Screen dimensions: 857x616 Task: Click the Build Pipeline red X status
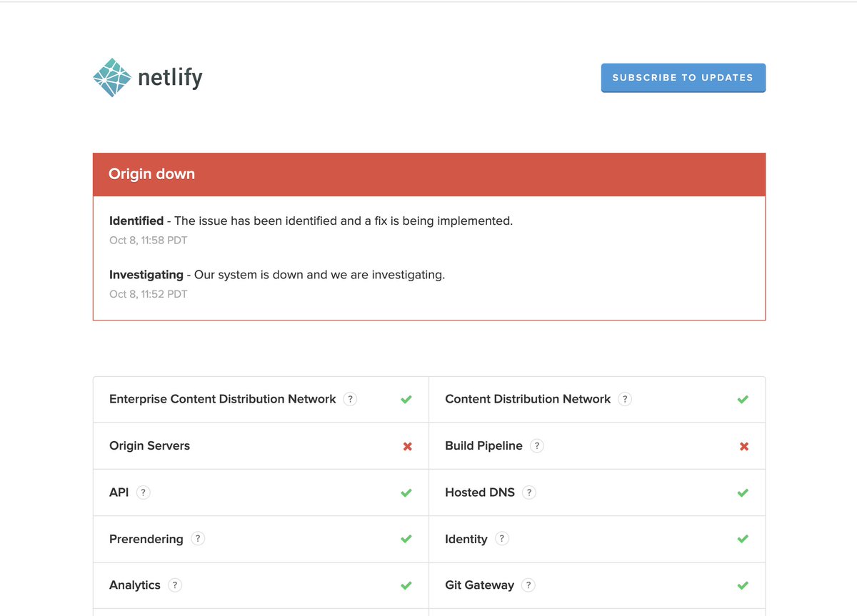pyautogui.click(x=743, y=446)
